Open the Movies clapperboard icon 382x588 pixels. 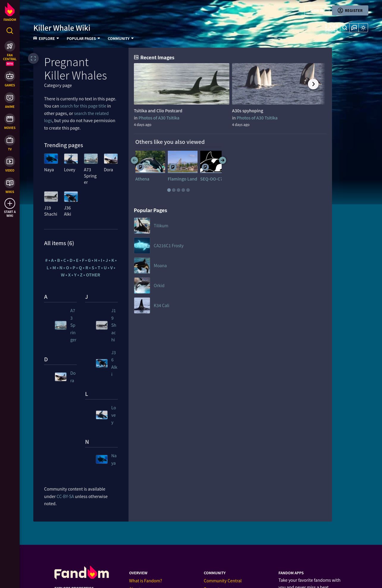point(10,119)
